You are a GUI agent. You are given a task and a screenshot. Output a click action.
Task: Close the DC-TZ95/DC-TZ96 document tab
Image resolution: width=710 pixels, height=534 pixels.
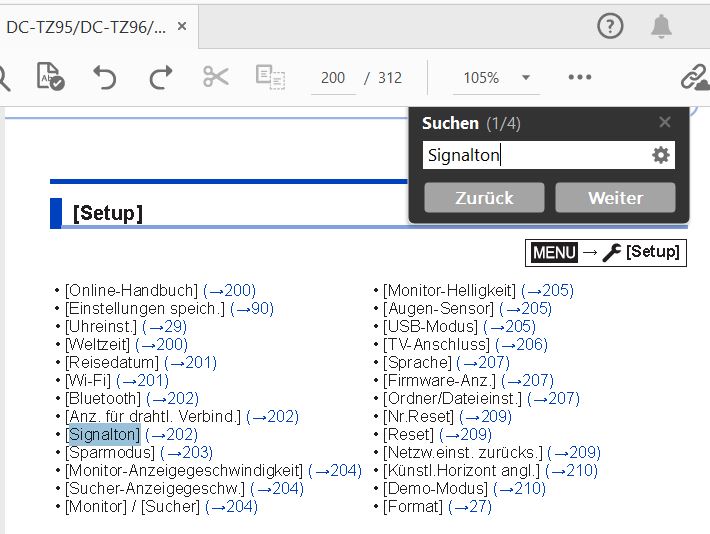coord(182,27)
